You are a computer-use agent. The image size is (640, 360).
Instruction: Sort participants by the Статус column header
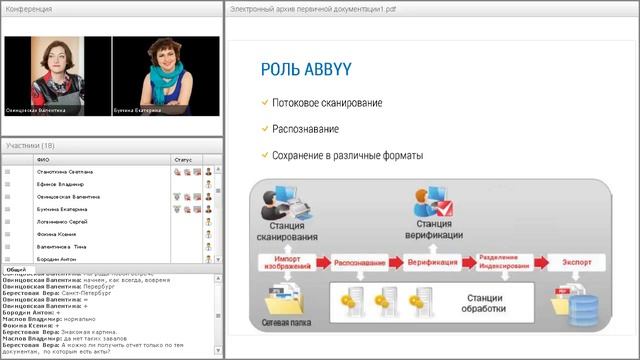pos(187,160)
